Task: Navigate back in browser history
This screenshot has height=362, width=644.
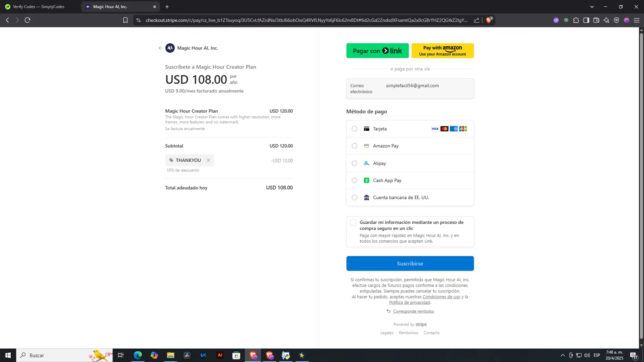Action: pyautogui.click(x=7, y=20)
